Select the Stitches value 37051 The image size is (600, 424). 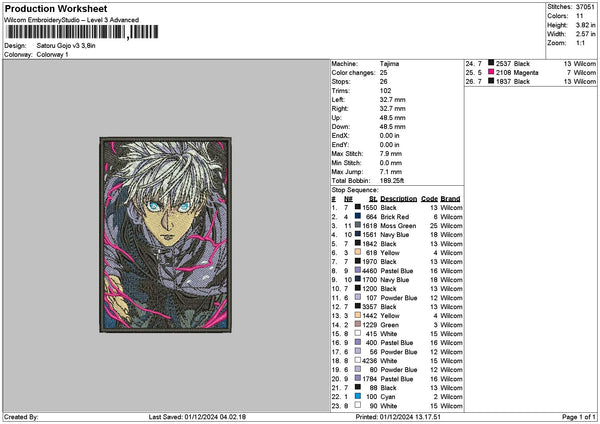(x=585, y=7)
